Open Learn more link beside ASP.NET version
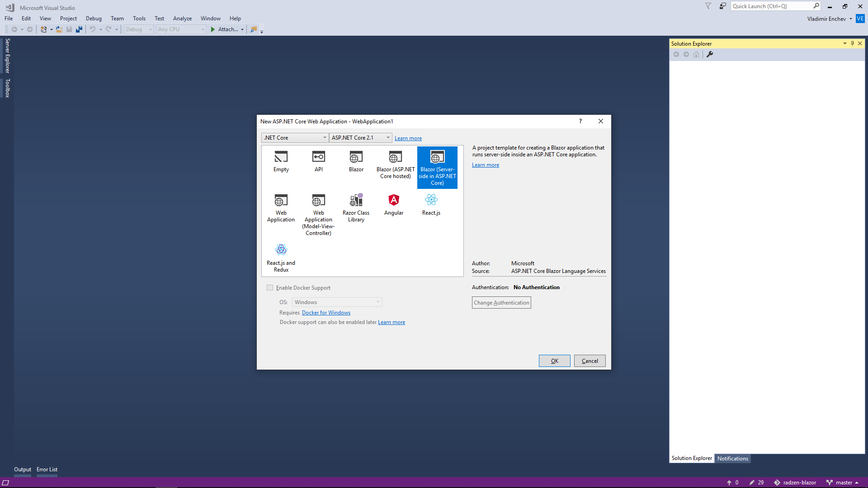 point(408,138)
